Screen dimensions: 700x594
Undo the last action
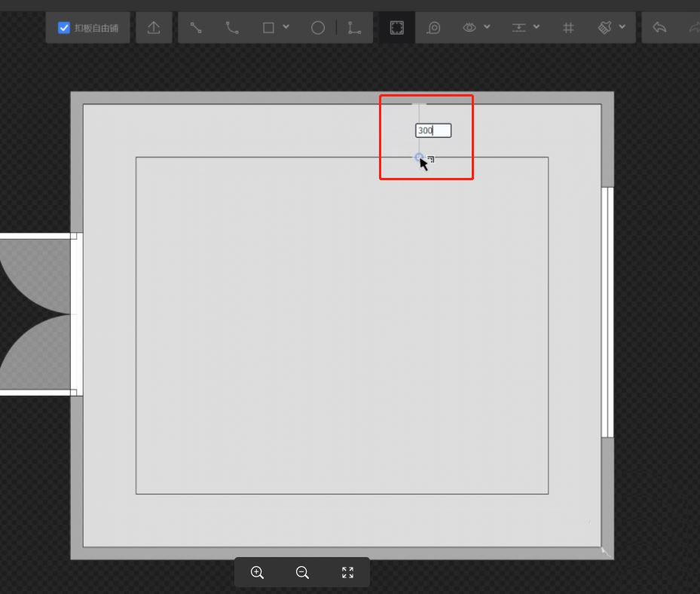pos(660,28)
